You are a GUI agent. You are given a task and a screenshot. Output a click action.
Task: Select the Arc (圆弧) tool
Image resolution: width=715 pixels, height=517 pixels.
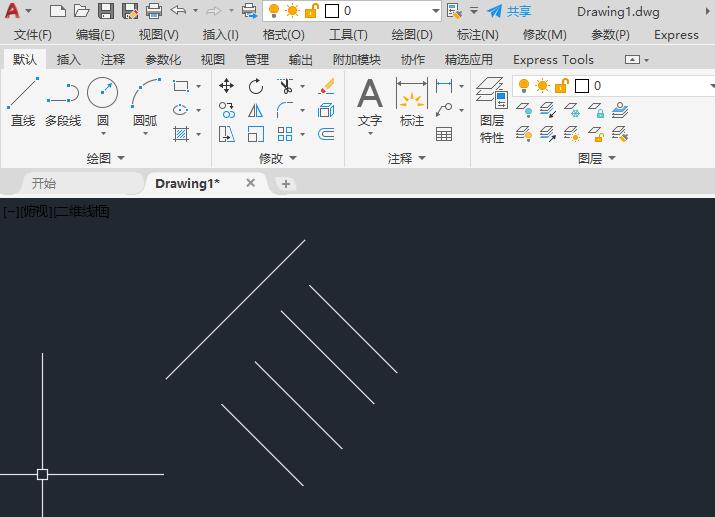tap(145, 100)
